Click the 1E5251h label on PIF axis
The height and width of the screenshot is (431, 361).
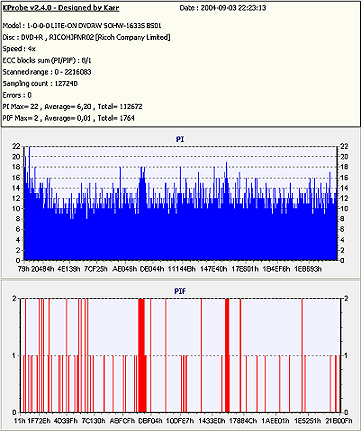[x=307, y=421]
